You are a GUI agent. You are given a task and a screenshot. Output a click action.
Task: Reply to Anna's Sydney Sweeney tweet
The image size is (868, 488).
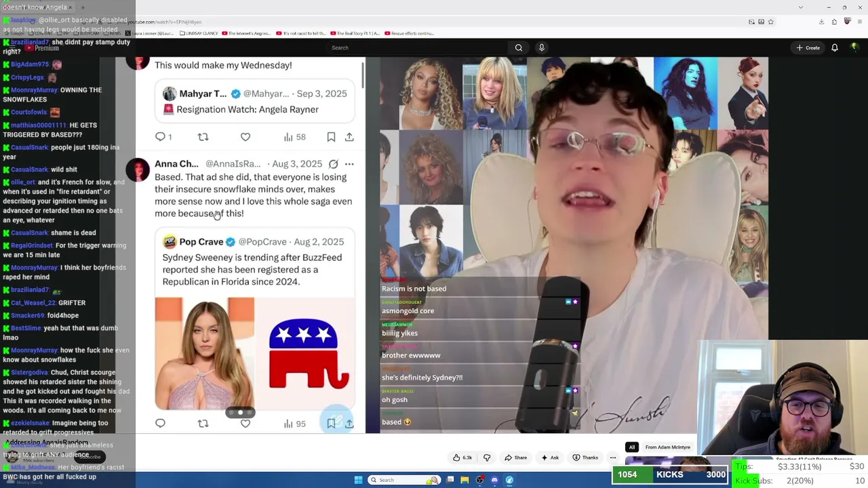point(160,424)
